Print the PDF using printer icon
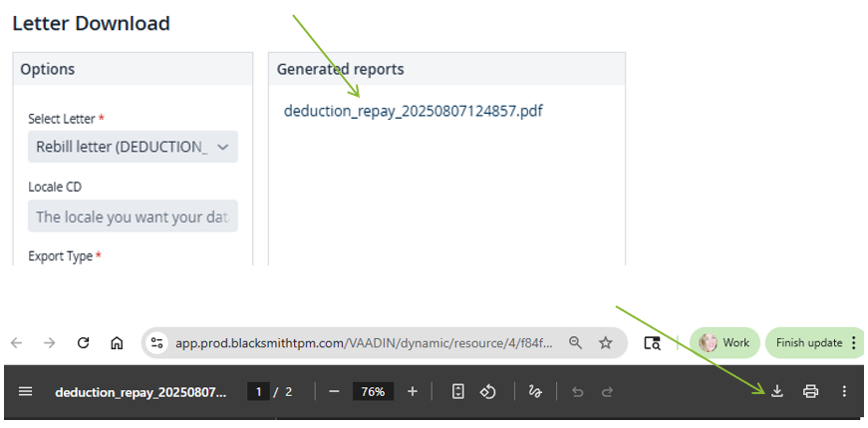This screenshot has height=428, width=868. click(x=811, y=391)
